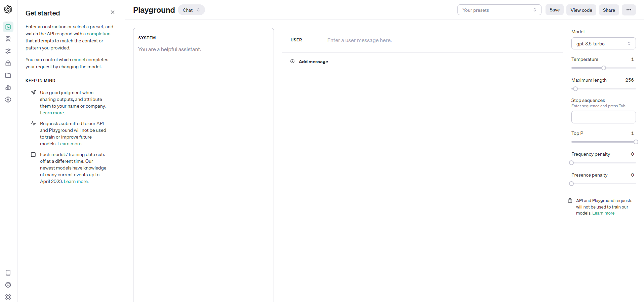Click the Top P slider handle
Viewport: 644px width, 302px height.
pos(636,142)
